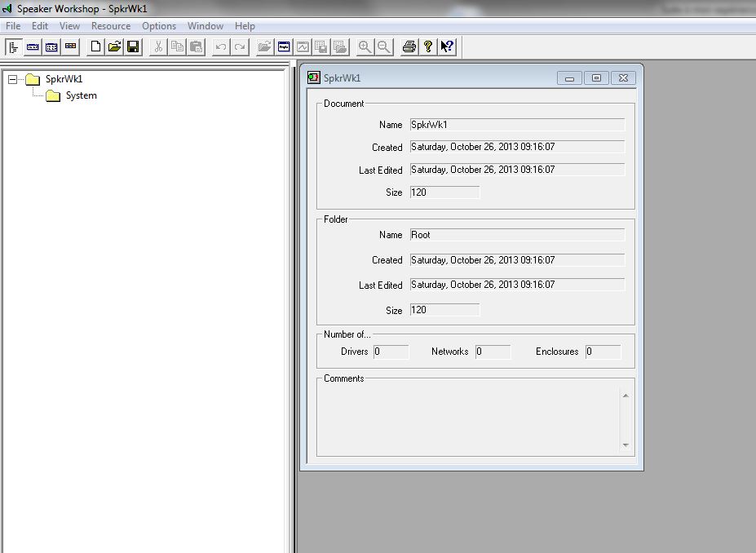
Task: Click the yellow question mark Help icon
Action: click(427, 46)
